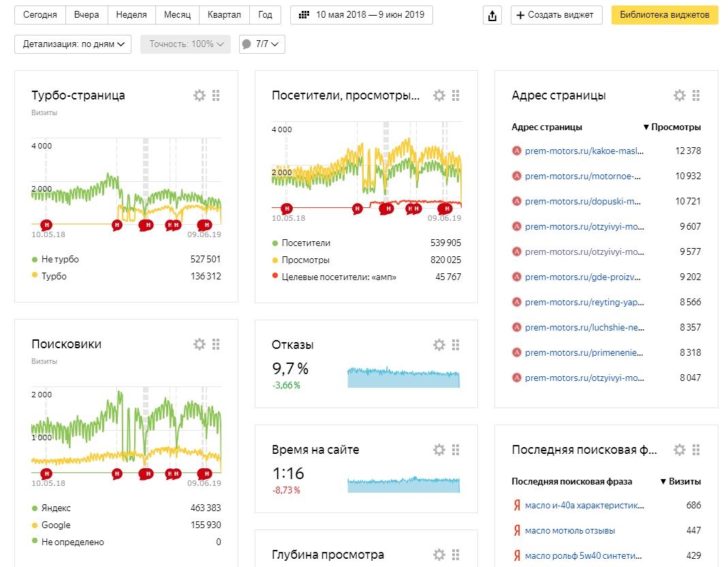Click the export share icon button
728x567 pixels.
(492, 15)
